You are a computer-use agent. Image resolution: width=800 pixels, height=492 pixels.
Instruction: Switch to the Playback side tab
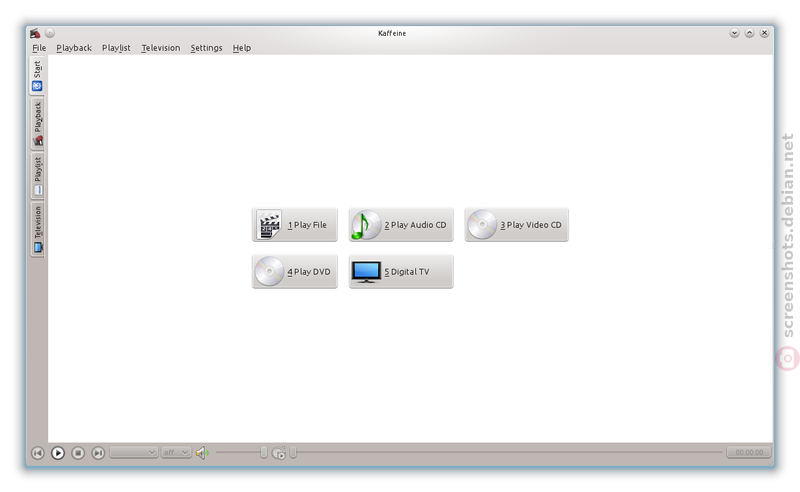point(37,124)
